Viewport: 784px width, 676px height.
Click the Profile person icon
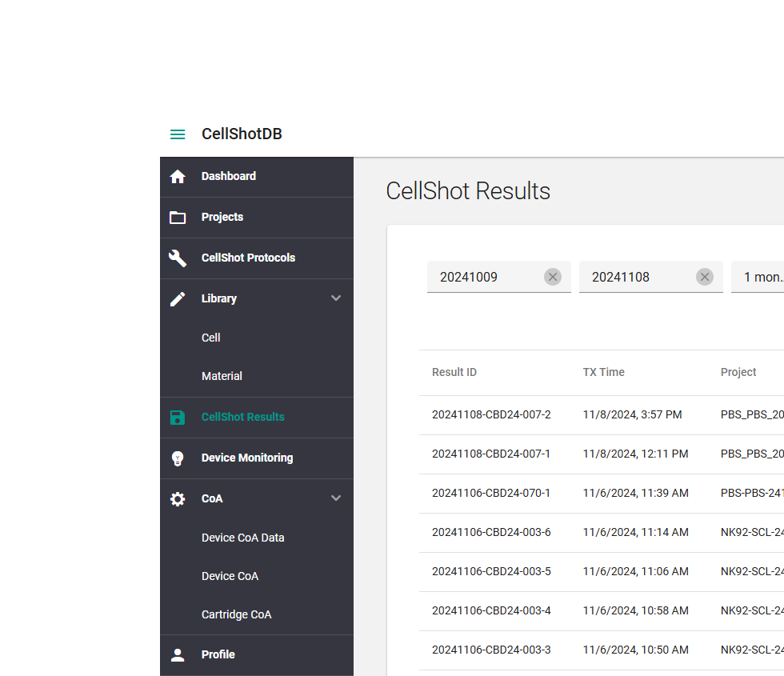[x=178, y=655]
